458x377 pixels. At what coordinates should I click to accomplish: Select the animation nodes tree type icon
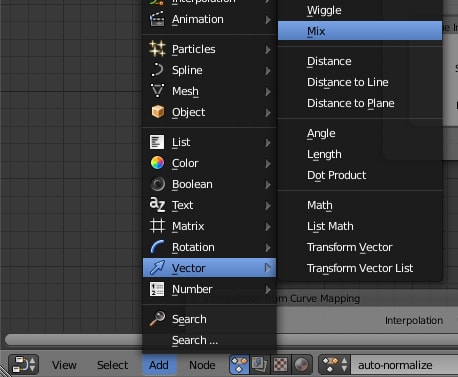point(239,364)
